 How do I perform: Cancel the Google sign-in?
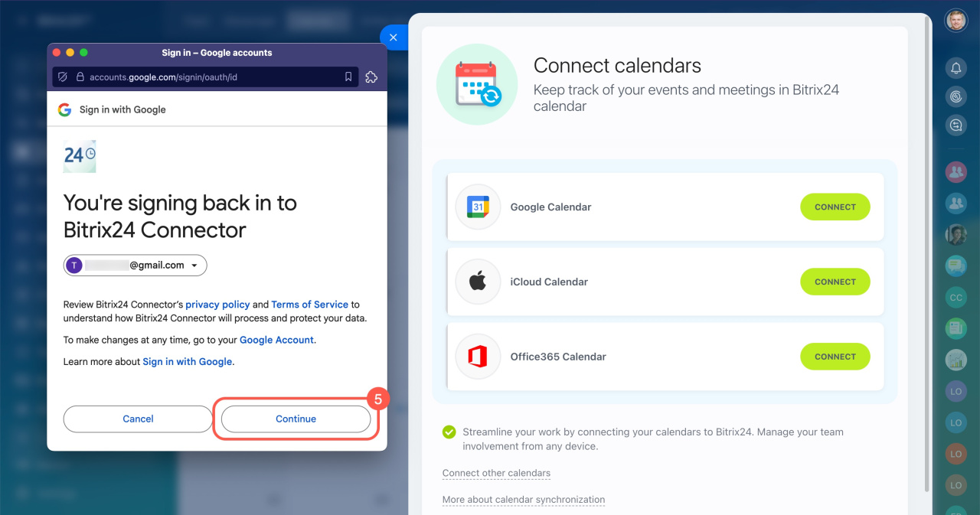point(138,419)
